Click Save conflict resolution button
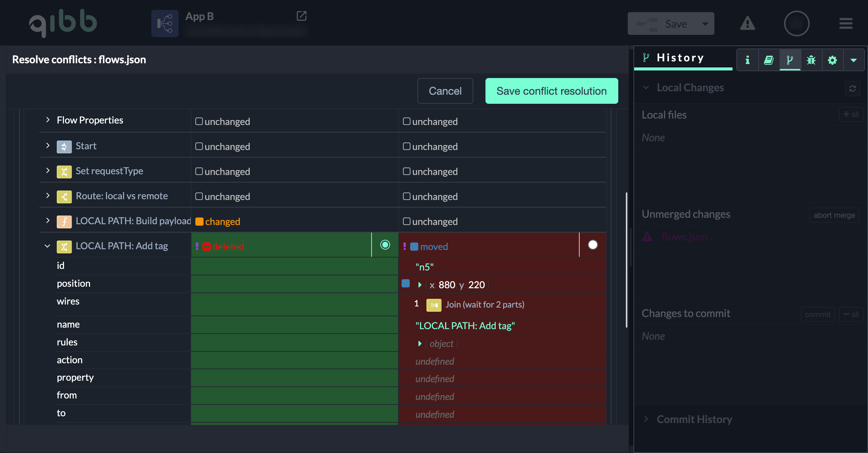 551,91
